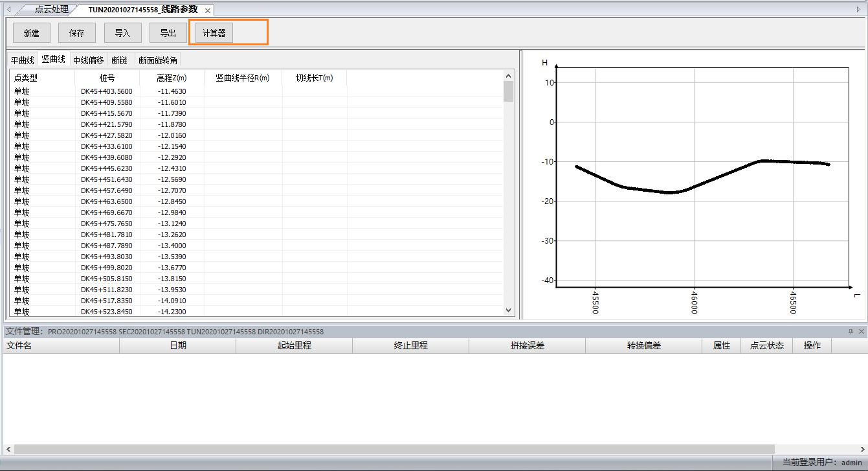Open the 平曲线 tab
This screenshot has height=471, width=868.
click(x=23, y=60)
